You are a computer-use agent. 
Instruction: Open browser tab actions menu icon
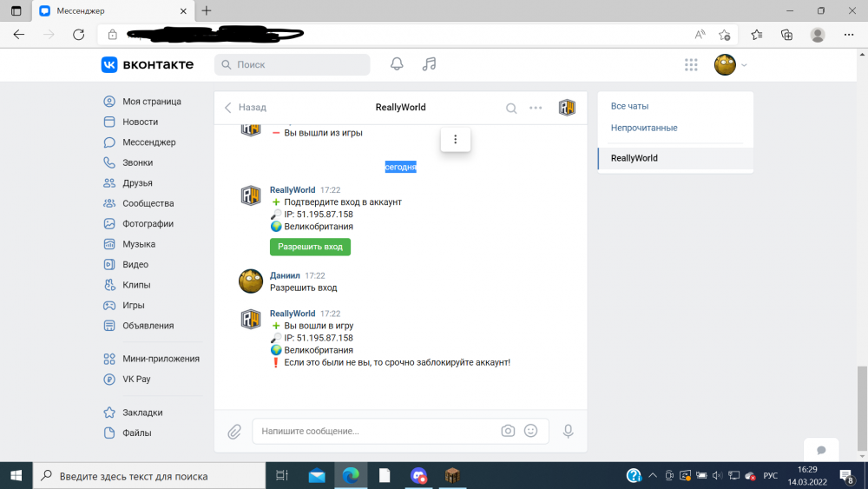coord(16,10)
